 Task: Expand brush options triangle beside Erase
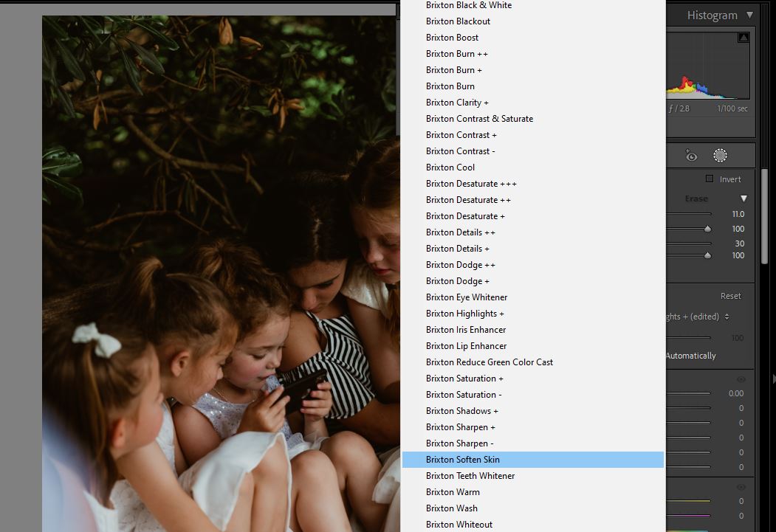pos(744,198)
